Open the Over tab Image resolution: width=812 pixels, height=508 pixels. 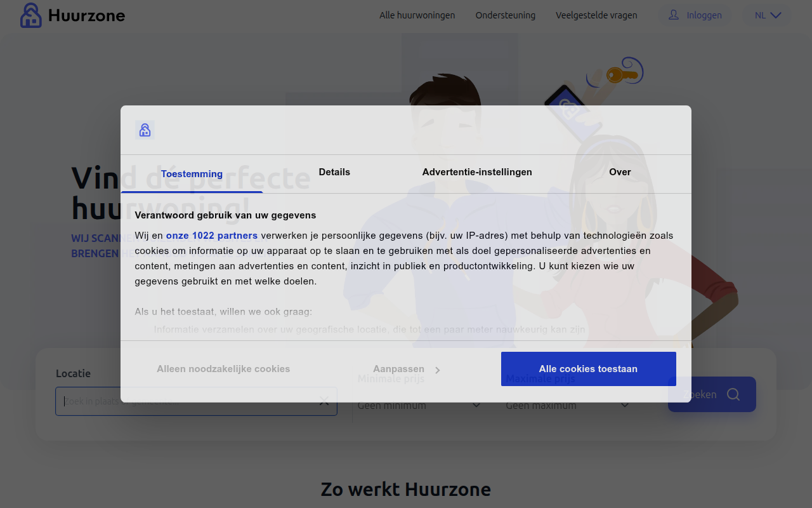(x=620, y=172)
